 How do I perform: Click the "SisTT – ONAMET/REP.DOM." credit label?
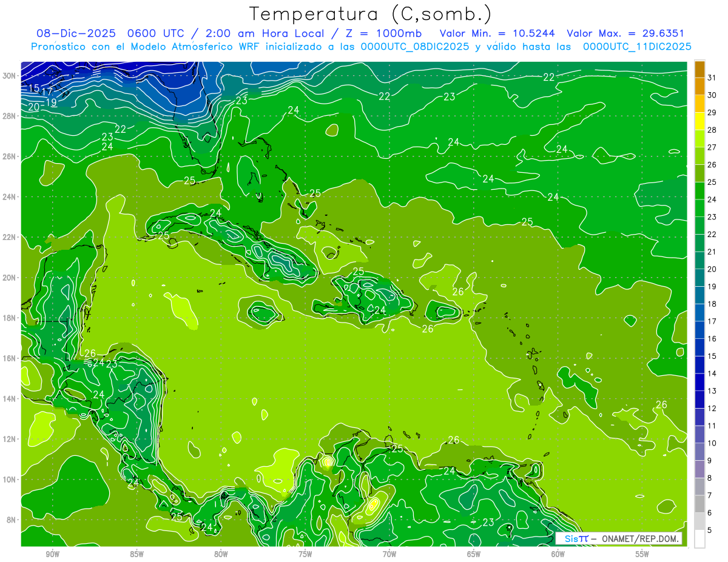pyautogui.click(x=618, y=538)
